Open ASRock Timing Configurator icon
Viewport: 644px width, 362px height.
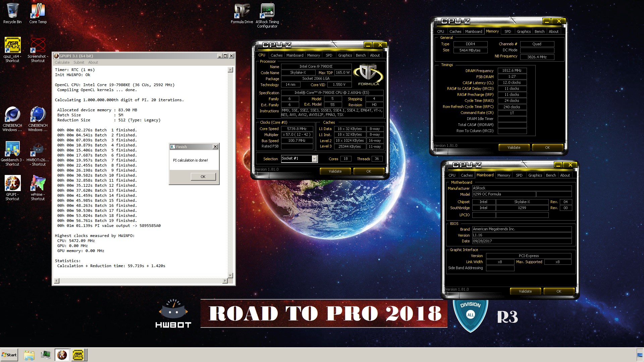tap(267, 15)
